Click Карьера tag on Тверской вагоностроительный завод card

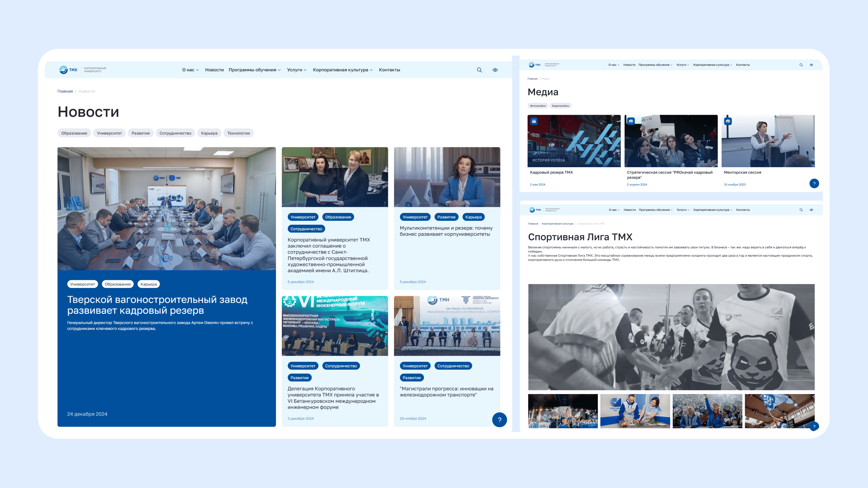[x=149, y=284]
